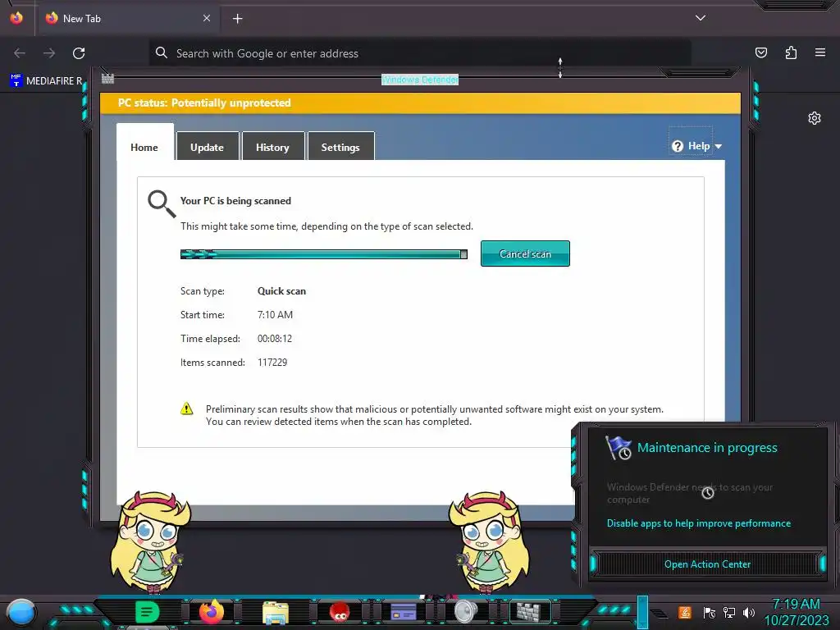Screen dimensions: 840x630
Task: Click the scan progress bar
Action: click(324, 254)
